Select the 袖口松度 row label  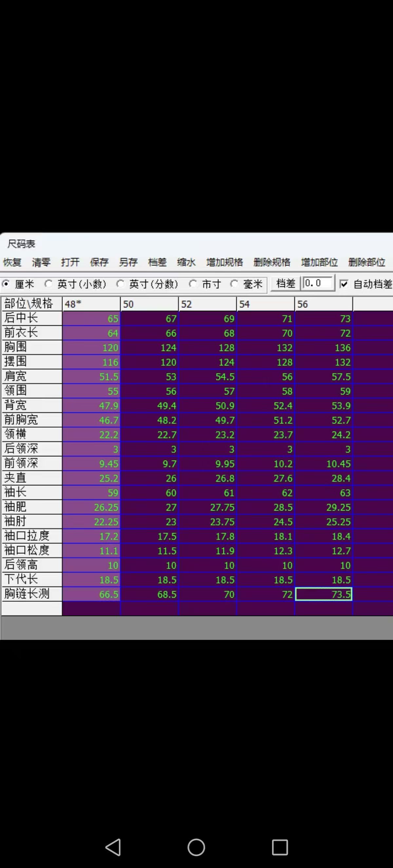(32, 551)
